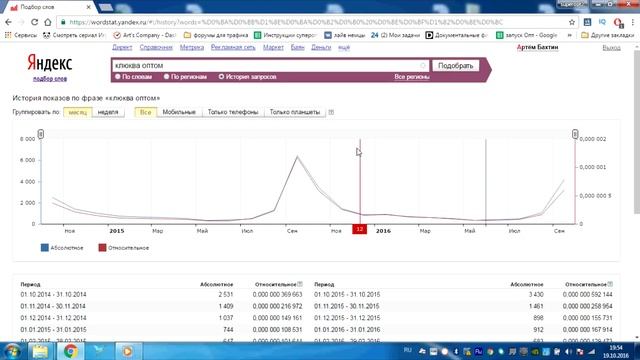This screenshot has height=360, width=640.
Task: Expand the 'ещё' services menu
Action: pos(344,47)
